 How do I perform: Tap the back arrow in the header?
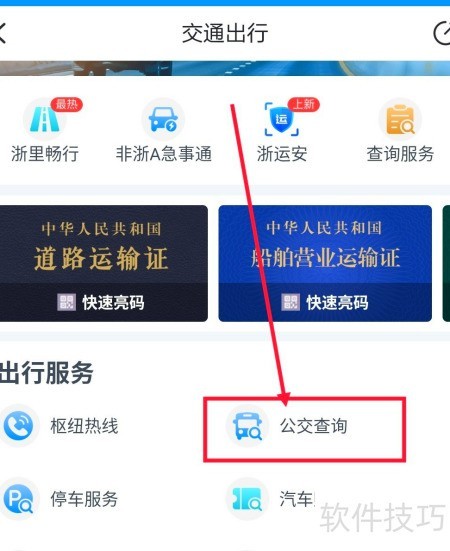[x=2, y=33]
